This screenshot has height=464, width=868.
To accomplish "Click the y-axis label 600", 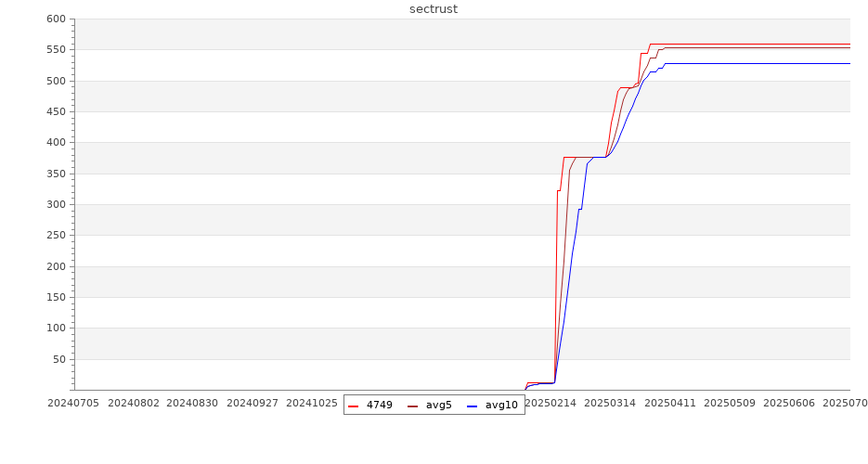I will 57,19.
